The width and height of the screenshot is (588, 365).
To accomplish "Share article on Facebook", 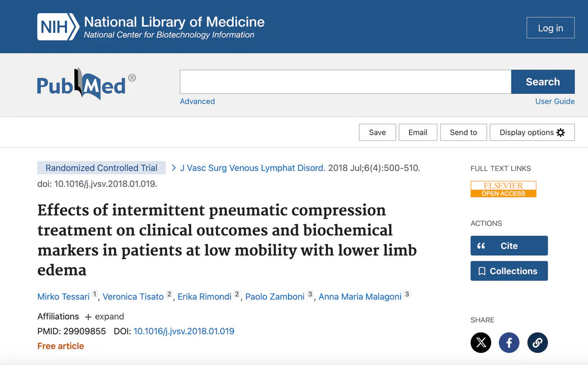I will (509, 343).
